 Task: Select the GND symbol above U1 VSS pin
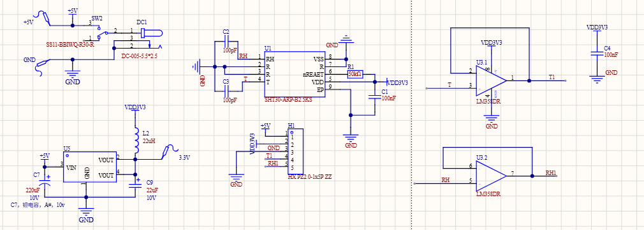click(x=346, y=40)
